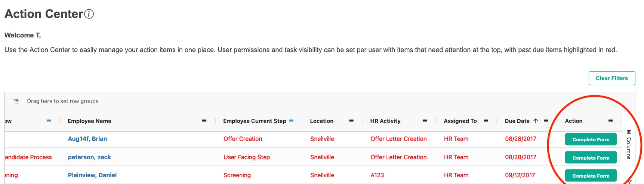
Task: Click Complete Form for Plainview, Daniel
Action: [x=591, y=176]
